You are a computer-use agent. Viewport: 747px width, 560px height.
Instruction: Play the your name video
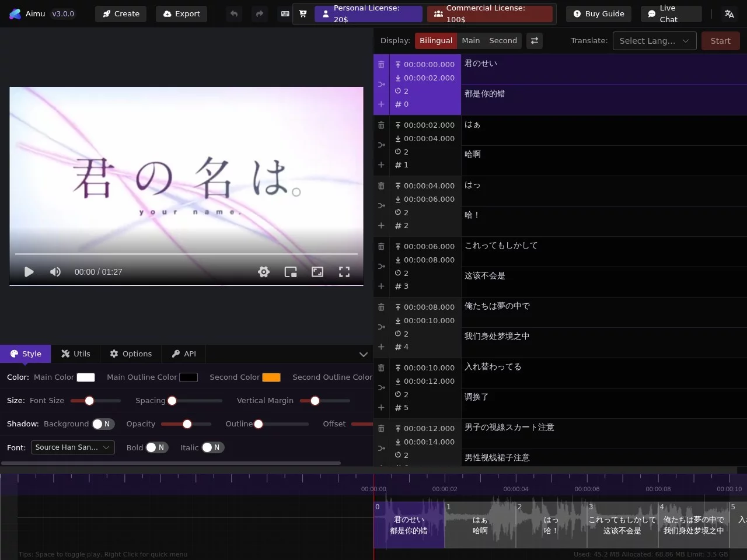(29, 272)
